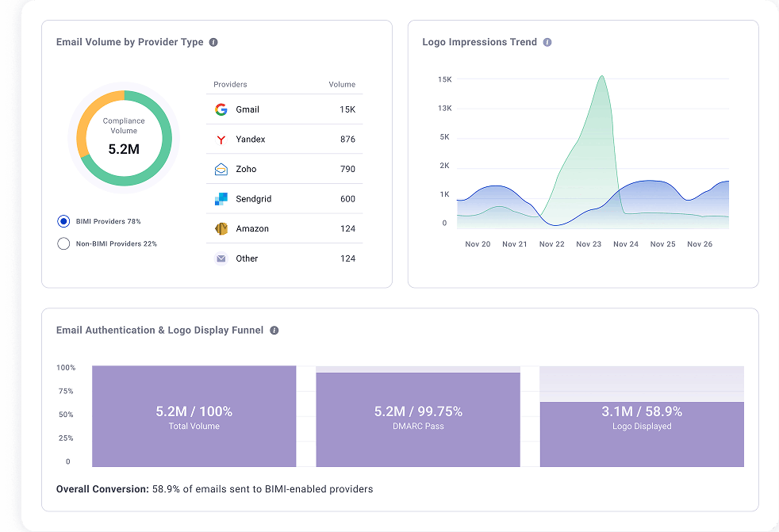
Task: Click Yandex volume value 876
Action: point(347,139)
